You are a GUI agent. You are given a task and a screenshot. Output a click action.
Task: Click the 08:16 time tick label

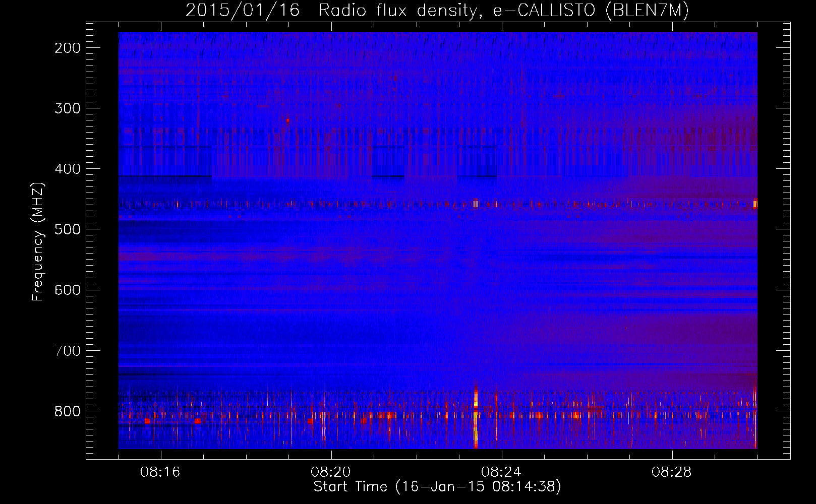[160, 472]
